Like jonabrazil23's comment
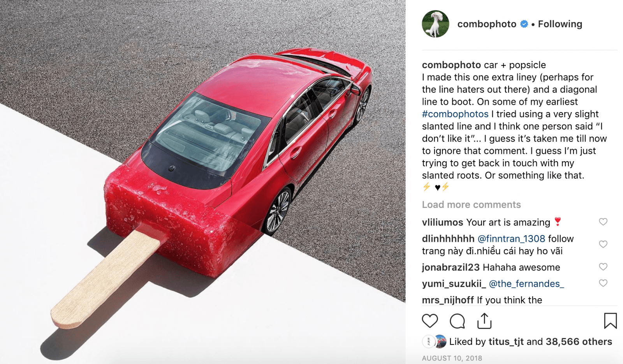Screen dimensions: 623x364 tap(603, 267)
